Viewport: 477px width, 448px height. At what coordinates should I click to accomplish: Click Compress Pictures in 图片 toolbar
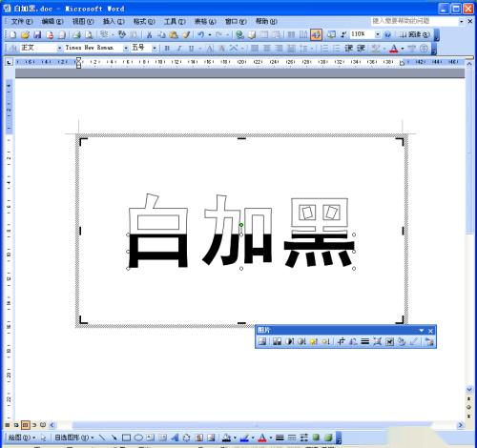pyautogui.click(x=377, y=341)
